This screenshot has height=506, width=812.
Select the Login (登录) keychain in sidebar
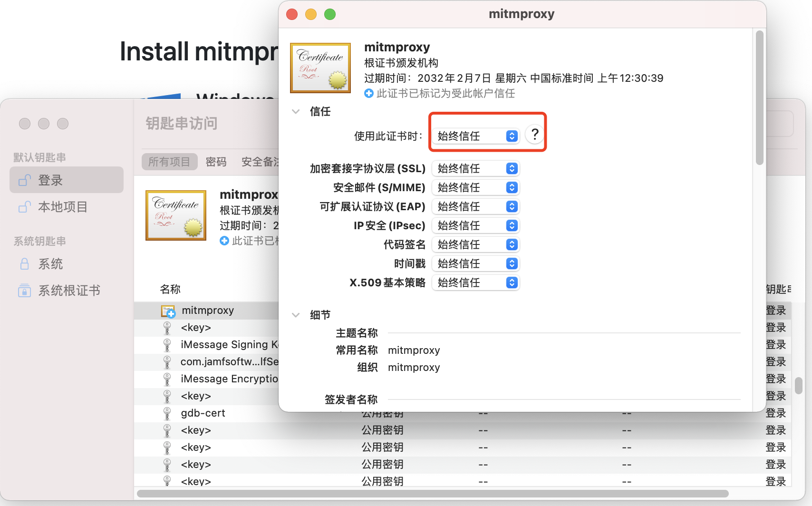[x=67, y=180]
